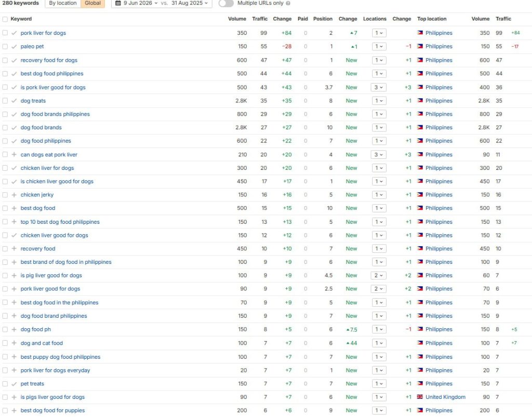Click the plus icon beside recovery food
Image resolution: width=532 pixels, height=417 pixels.
[x=14, y=249]
